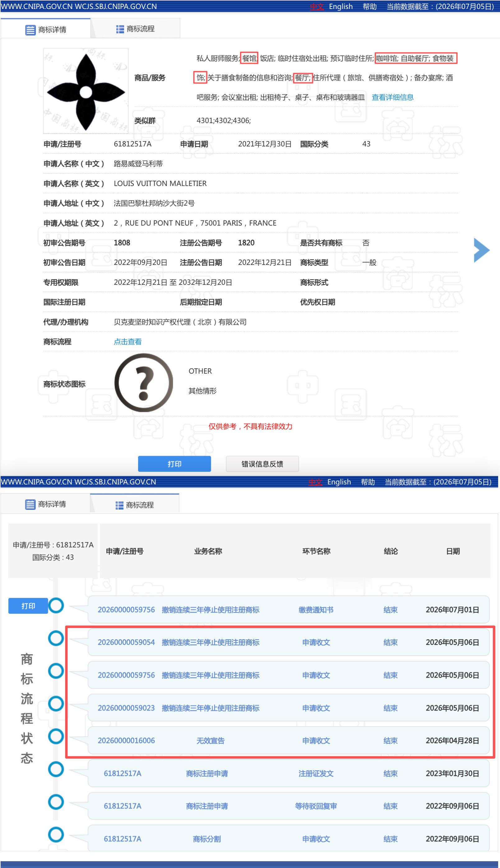The height and width of the screenshot is (868, 500).
Task: Click the 错误信息反馈 button
Action: tap(262, 464)
